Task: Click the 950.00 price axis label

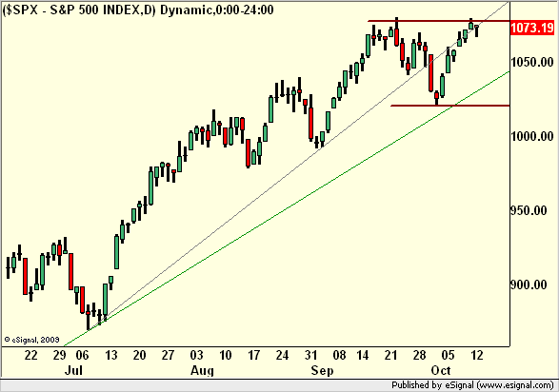Action: coord(532,210)
